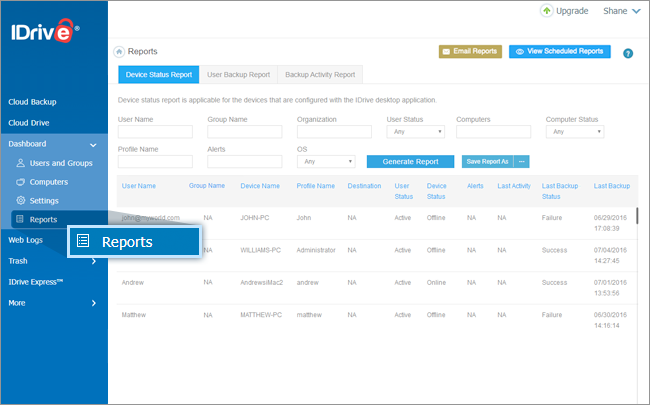Image resolution: width=650 pixels, height=405 pixels.
Task: Select the JOHN-PC device cell
Action: [255, 218]
